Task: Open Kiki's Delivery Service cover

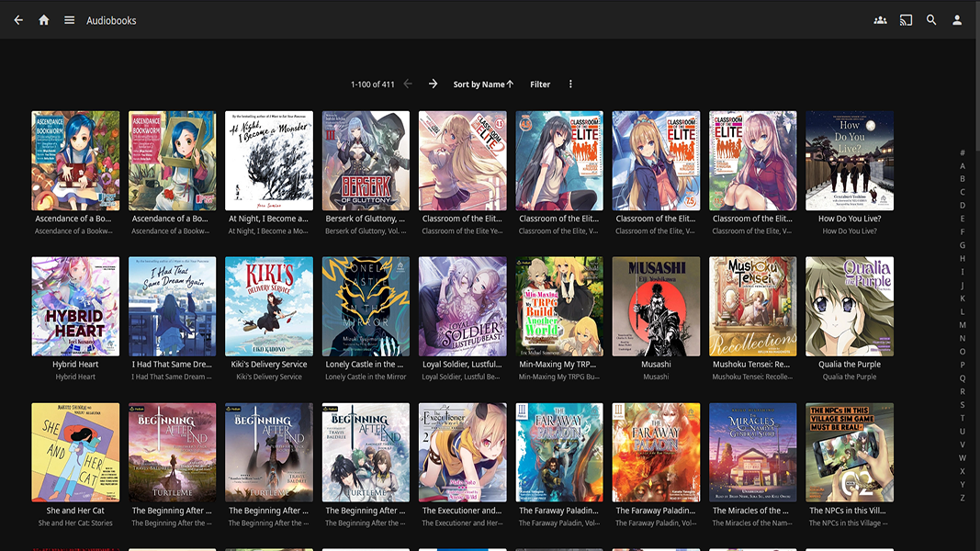Action: [x=269, y=307]
